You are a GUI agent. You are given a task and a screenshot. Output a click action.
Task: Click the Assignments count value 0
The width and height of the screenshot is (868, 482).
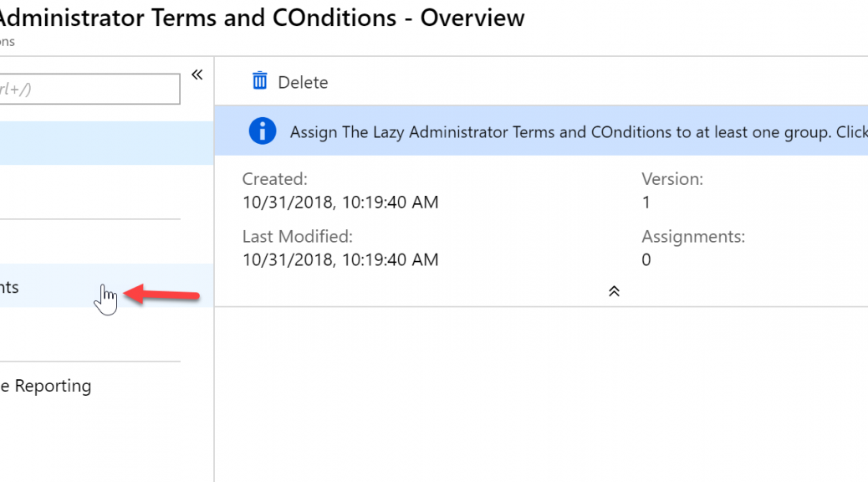646,260
